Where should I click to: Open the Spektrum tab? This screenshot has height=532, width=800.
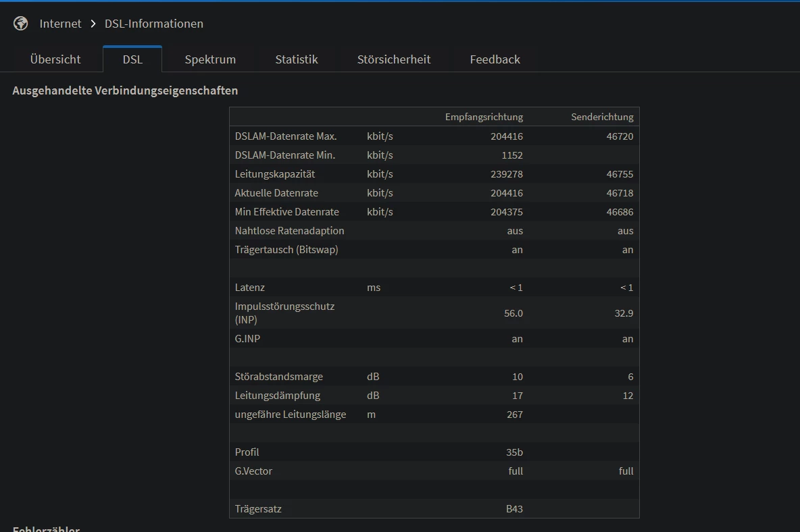210,59
